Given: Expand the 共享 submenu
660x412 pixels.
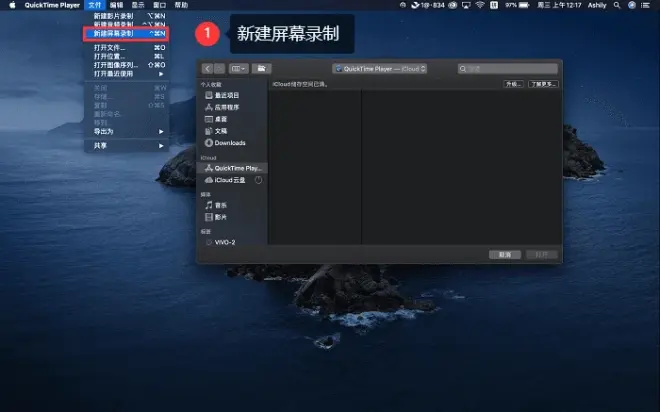Looking at the screenshot, I should pos(126,146).
